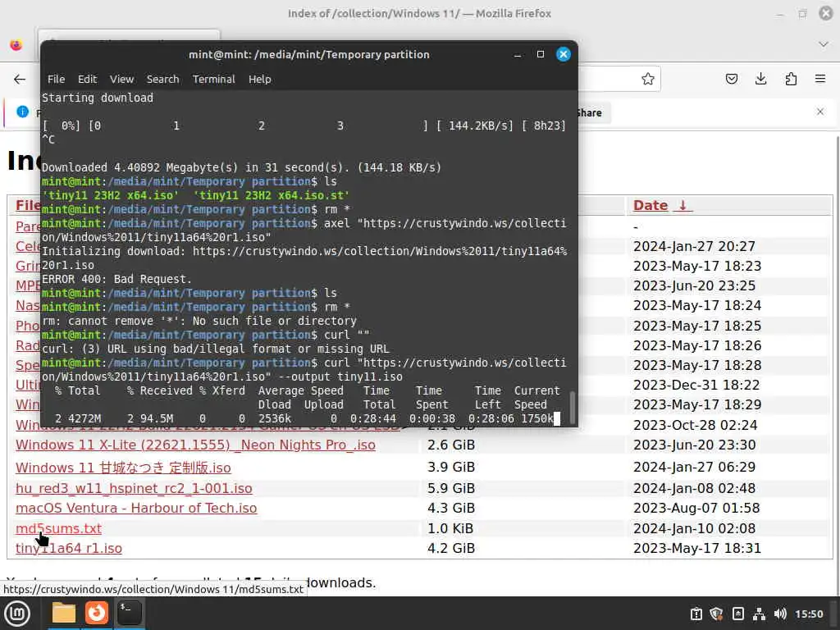Open the Terminal View menu
The image size is (840, 630).
121,80
